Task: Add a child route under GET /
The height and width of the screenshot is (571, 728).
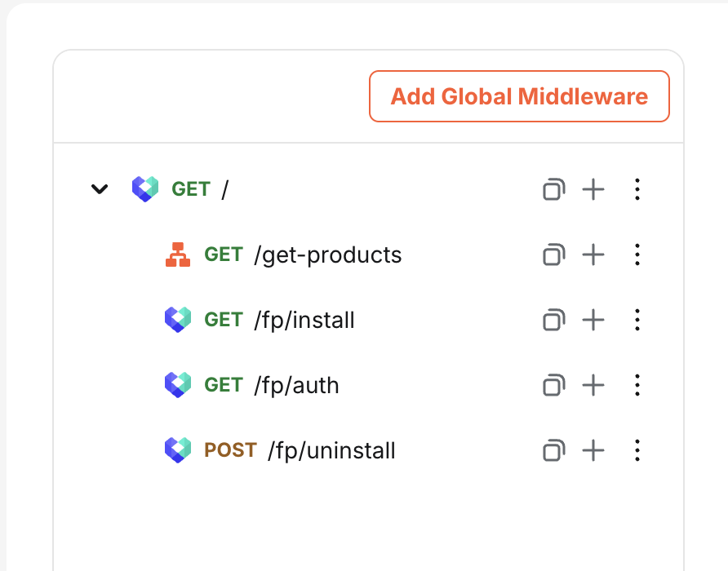Action: 593,189
